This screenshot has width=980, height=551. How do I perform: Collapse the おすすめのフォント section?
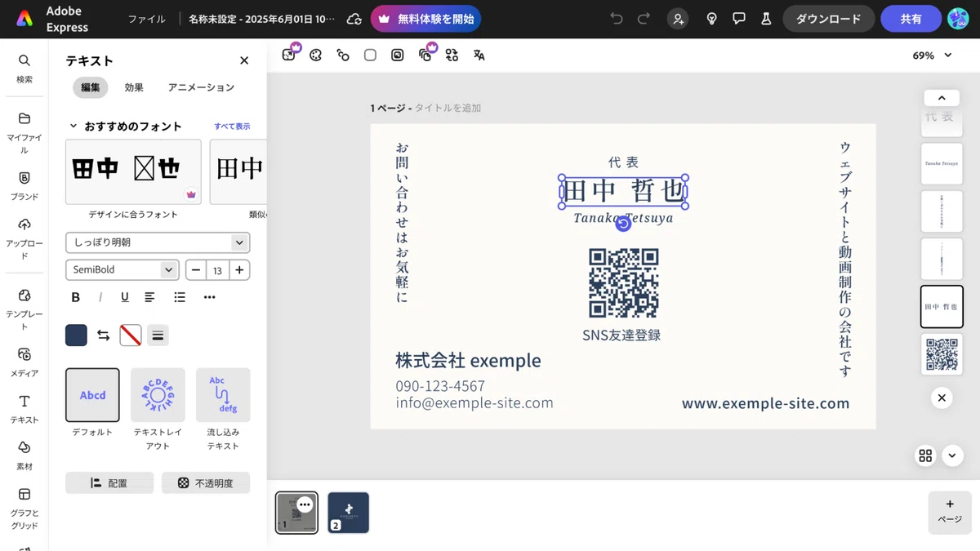tap(73, 127)
